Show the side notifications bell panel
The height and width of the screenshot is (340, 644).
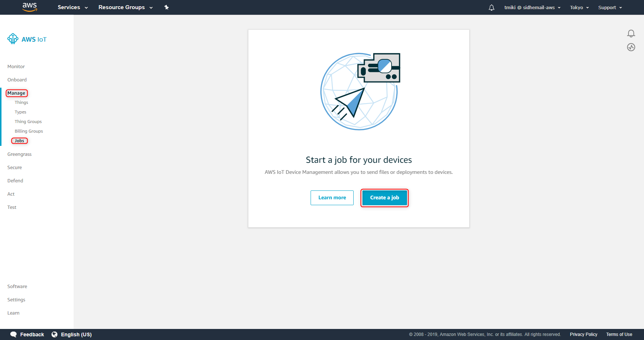[x=631, y=34]
